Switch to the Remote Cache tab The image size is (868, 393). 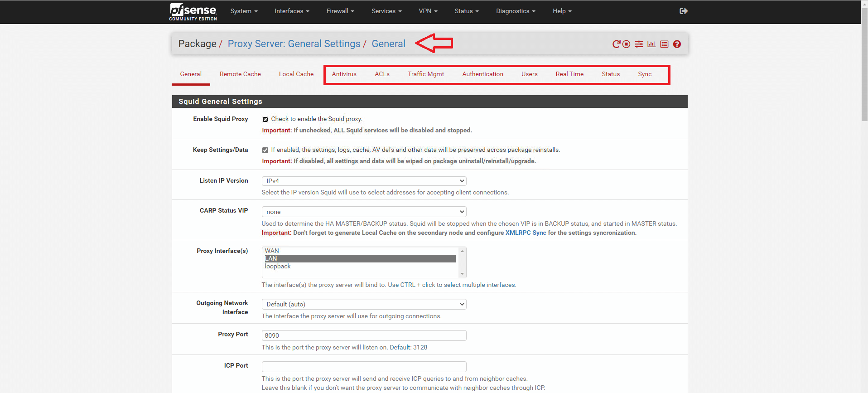(240, 74)
